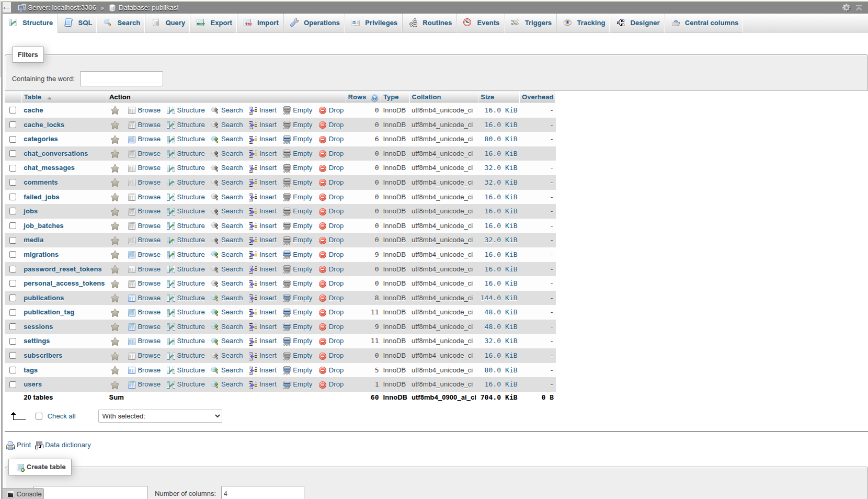Screen dimensions: 868x499
Task: Open the password_reset_tokens table link
Action: click(63, 269)
